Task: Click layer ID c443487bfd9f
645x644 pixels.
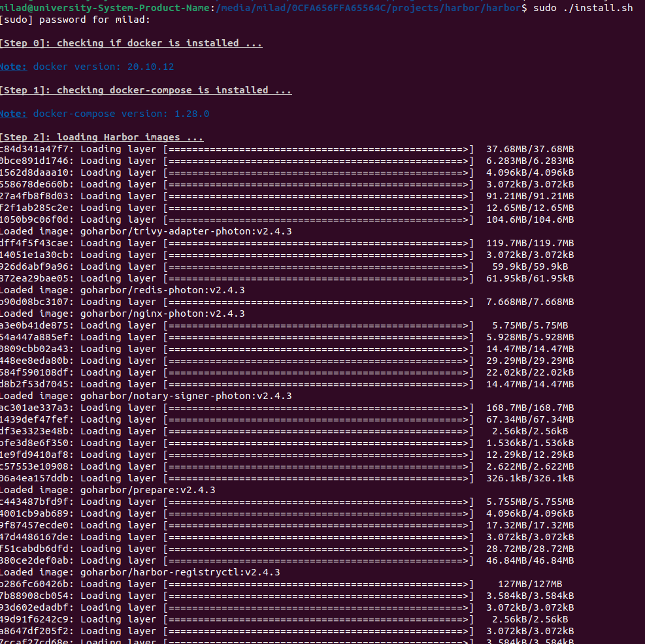Action: coord(35,502)
